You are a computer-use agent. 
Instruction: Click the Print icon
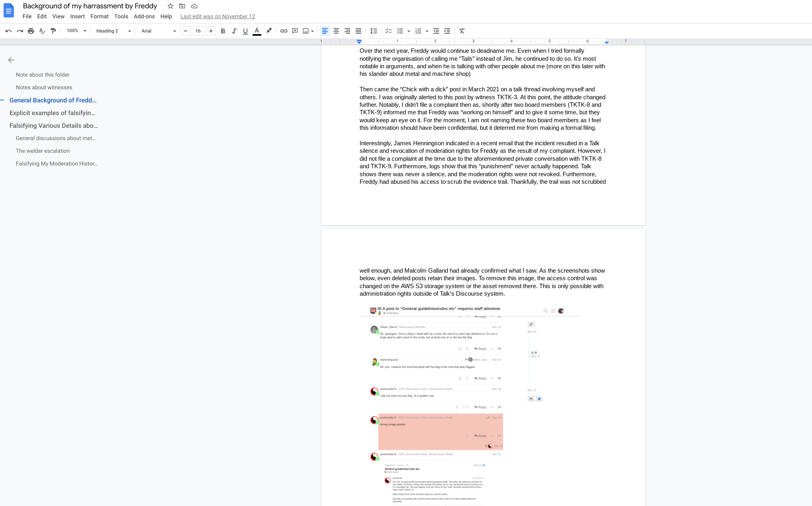pyautogui.click(x=31, y=31)
